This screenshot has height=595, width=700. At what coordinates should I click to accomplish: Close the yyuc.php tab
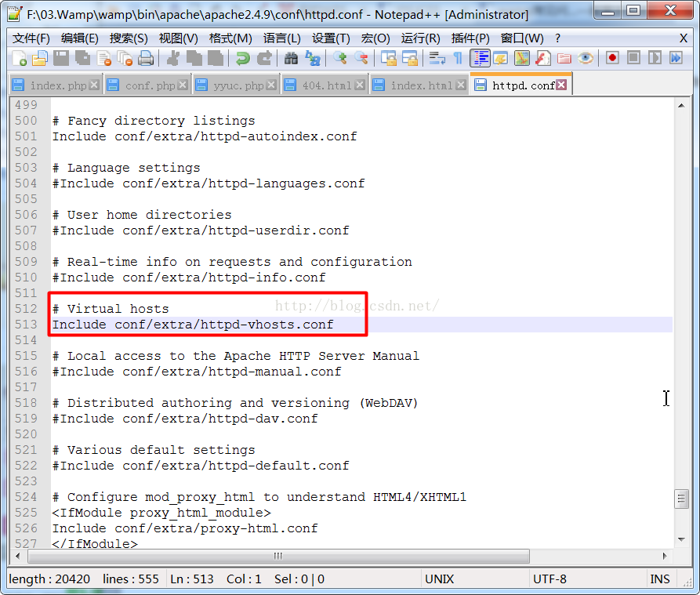(271, 85)
